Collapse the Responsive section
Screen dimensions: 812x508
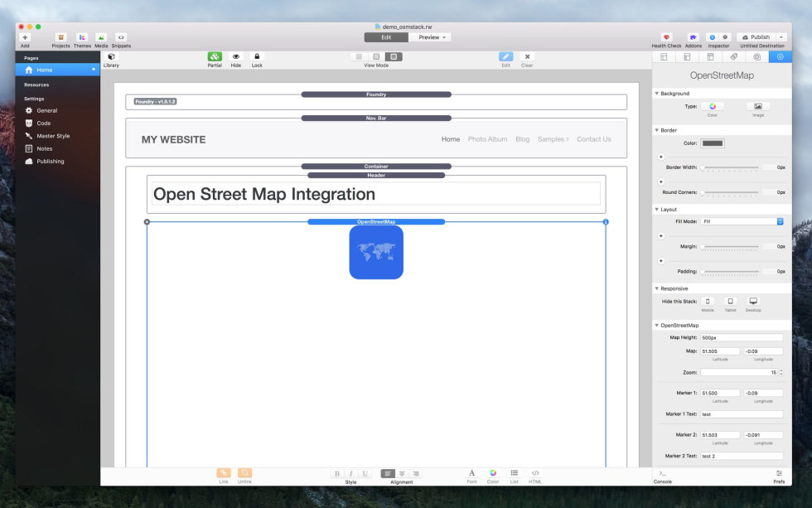[656, 289]
